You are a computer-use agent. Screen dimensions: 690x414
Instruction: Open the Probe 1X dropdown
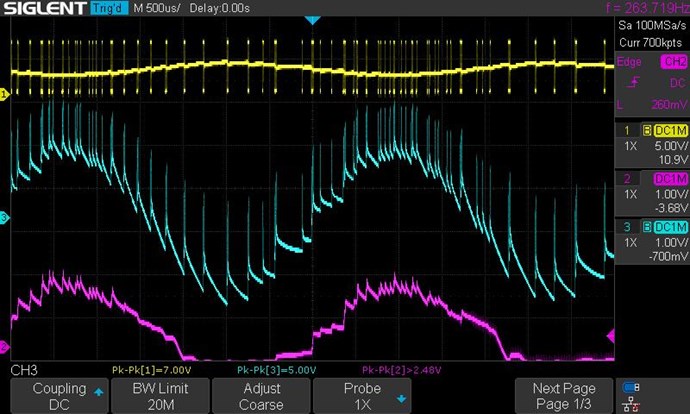tap(362, 396)
